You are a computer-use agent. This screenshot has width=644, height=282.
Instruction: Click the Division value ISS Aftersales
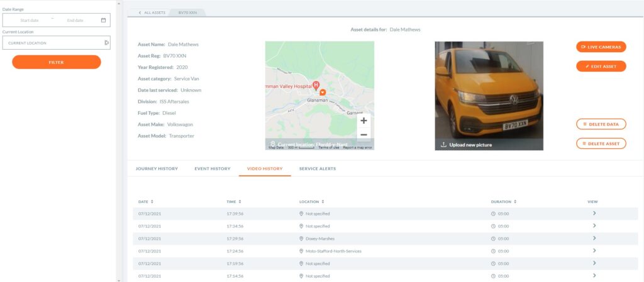click(175, 101)
